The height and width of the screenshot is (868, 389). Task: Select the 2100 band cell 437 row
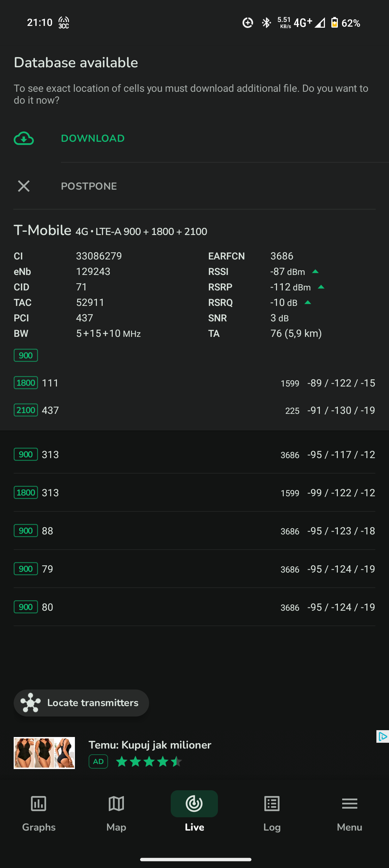[194, 410]
